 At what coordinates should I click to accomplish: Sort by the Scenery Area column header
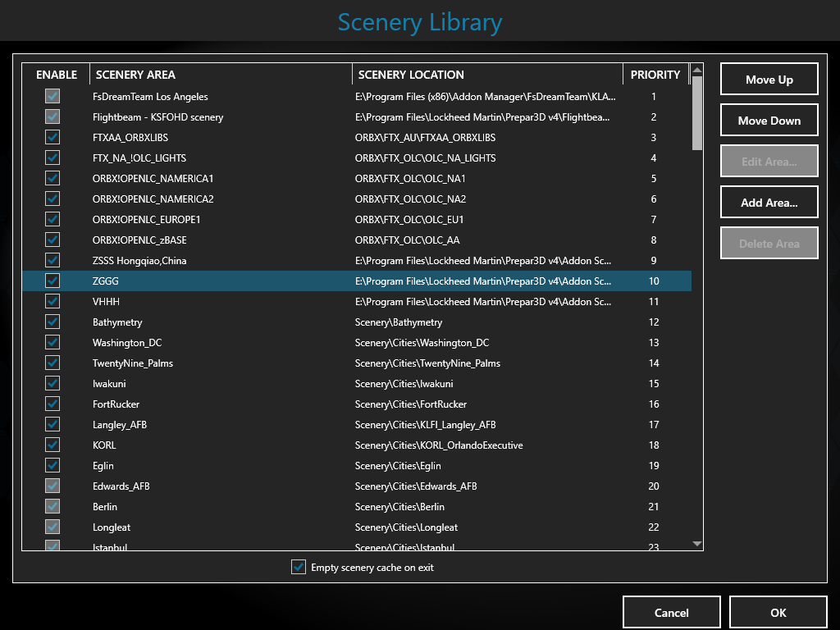click(221, 75)
